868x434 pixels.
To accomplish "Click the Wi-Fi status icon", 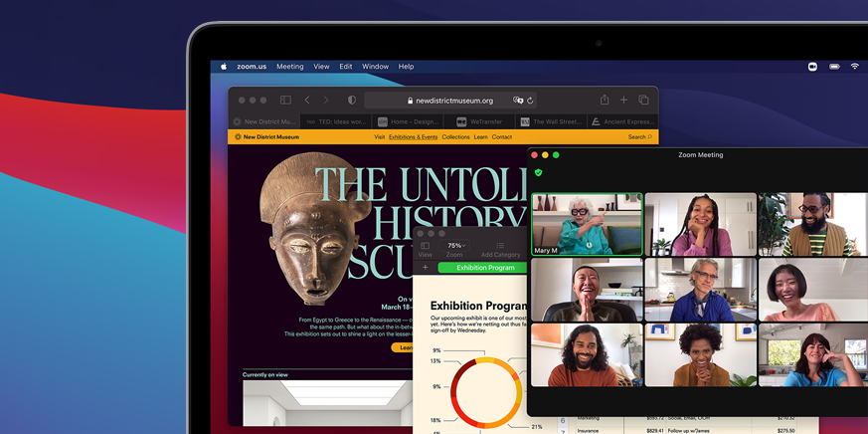I will [x=854, y=67].
